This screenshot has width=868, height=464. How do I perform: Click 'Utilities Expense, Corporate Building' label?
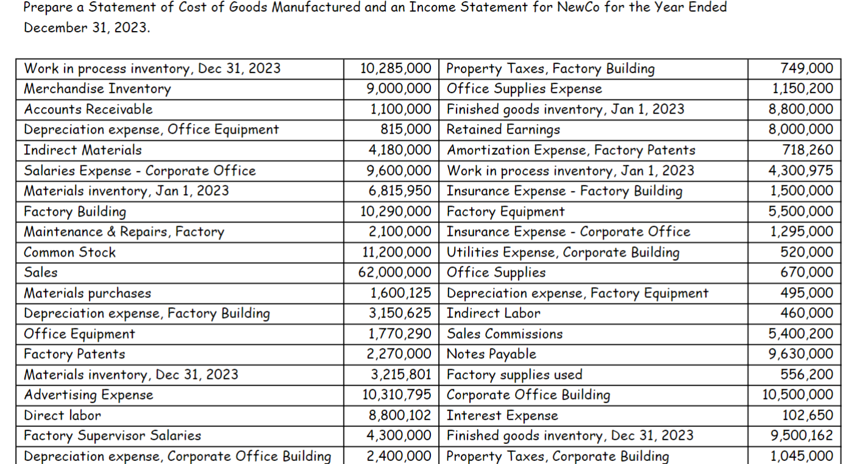coord(563,252)
